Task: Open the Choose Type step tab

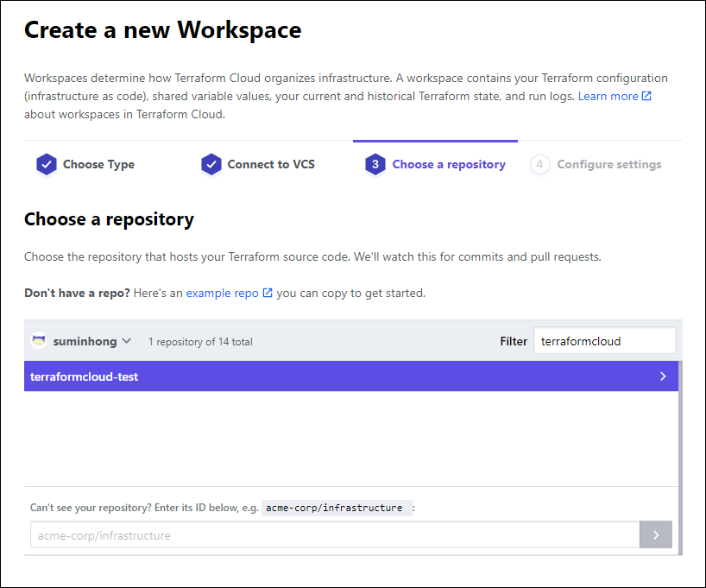Action: tap(85, 164)
